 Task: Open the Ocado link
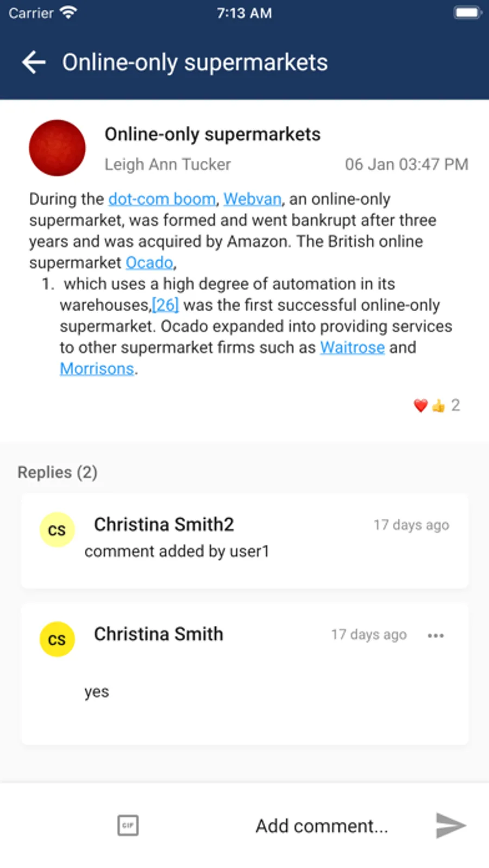point(149,262)
